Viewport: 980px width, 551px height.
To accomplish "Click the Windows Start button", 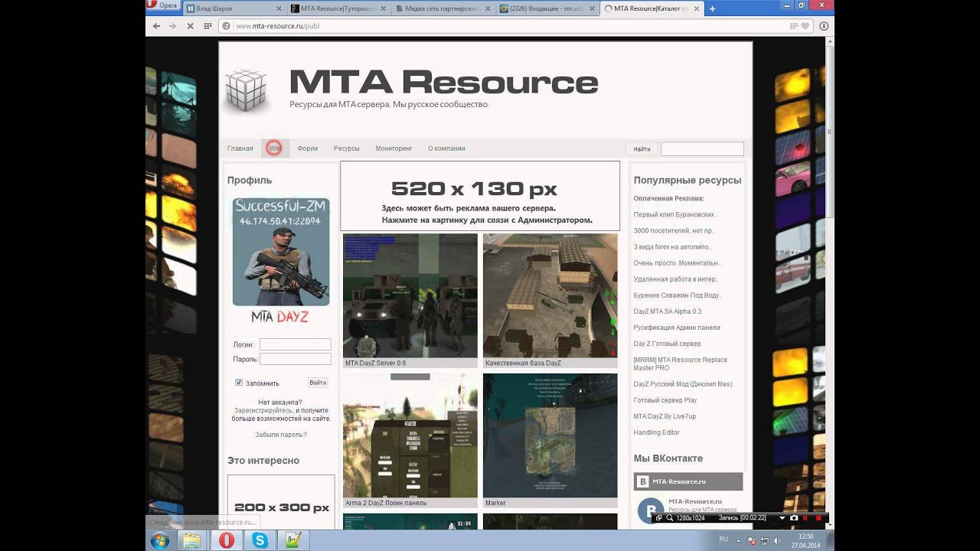I will tap(161, 540).
